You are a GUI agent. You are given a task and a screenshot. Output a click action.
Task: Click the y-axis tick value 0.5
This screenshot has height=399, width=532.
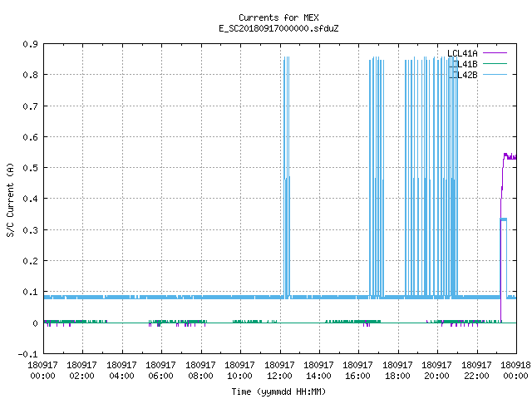(x=30, y=168)
